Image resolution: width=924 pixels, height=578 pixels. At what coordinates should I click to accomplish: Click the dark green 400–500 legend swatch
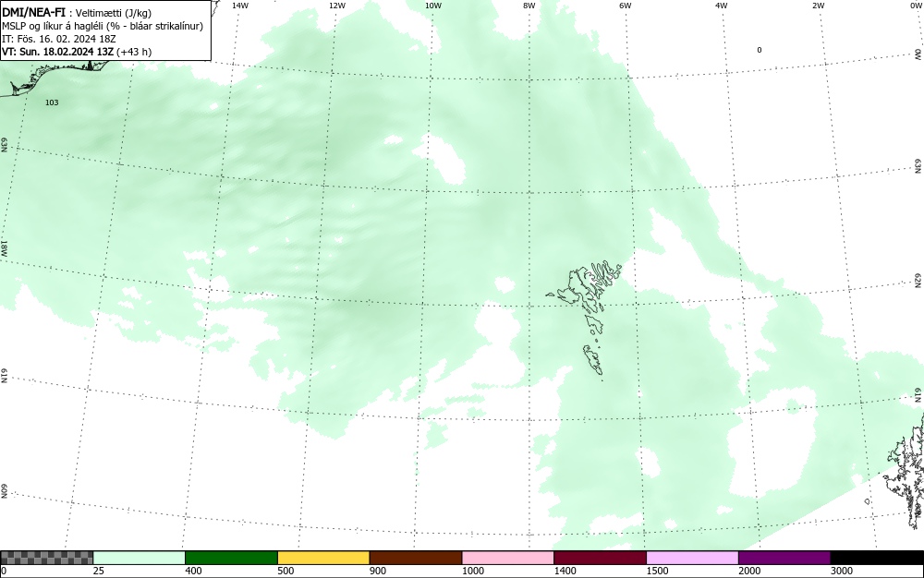click(x=231, y=558)
